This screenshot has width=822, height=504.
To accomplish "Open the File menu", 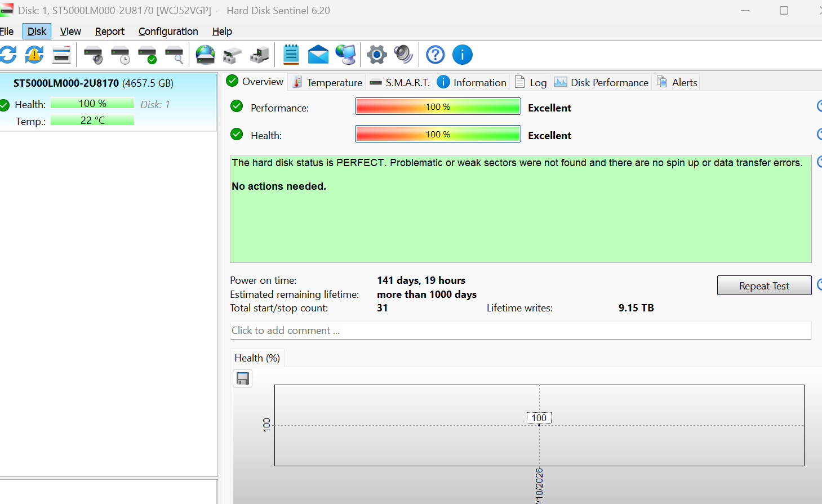I will (x=7, y=32).
